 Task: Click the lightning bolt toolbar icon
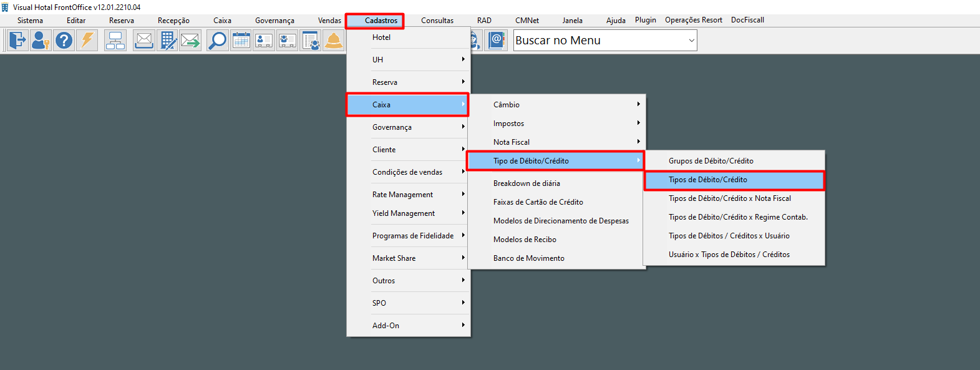pyautogui.click(x=87, y=41)
